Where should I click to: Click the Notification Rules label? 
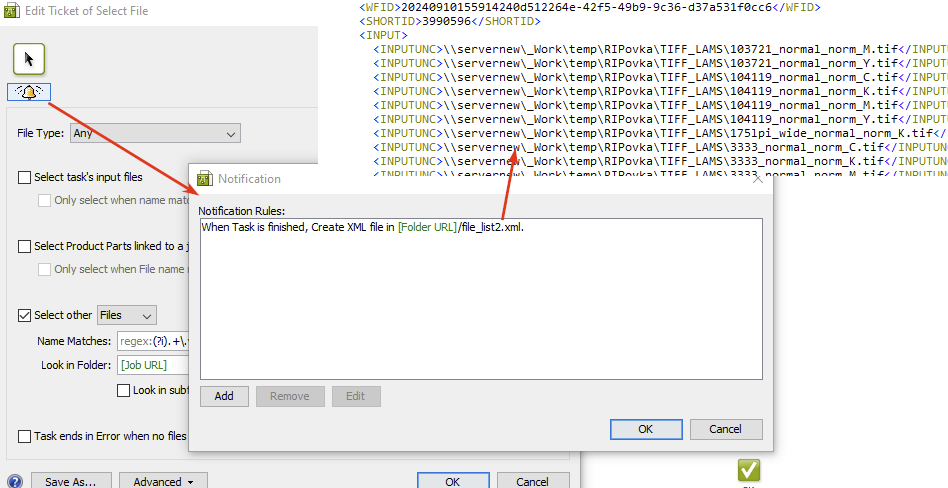242,211
